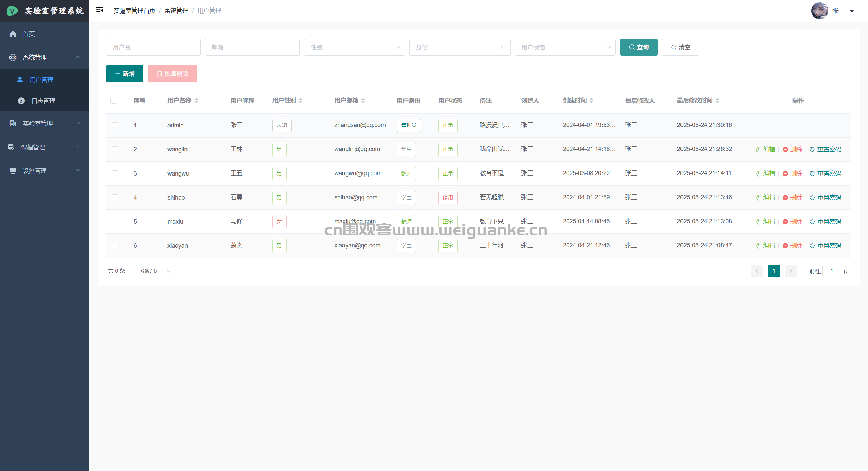The width and height of the screenshot is (868, 471).
Task: Open the 性别 filter dropdown
Action: [x=354, y=47]
